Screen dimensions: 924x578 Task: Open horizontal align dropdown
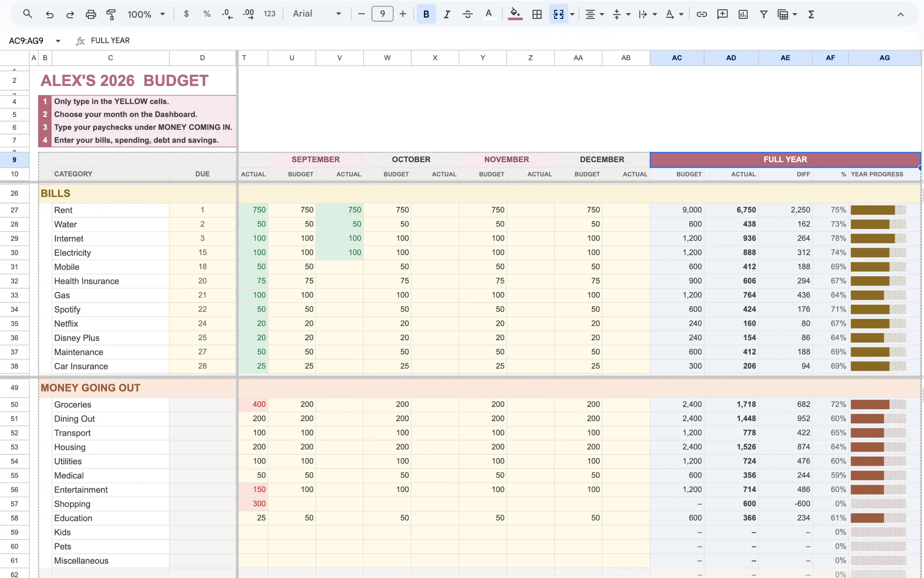coord(594,14)
